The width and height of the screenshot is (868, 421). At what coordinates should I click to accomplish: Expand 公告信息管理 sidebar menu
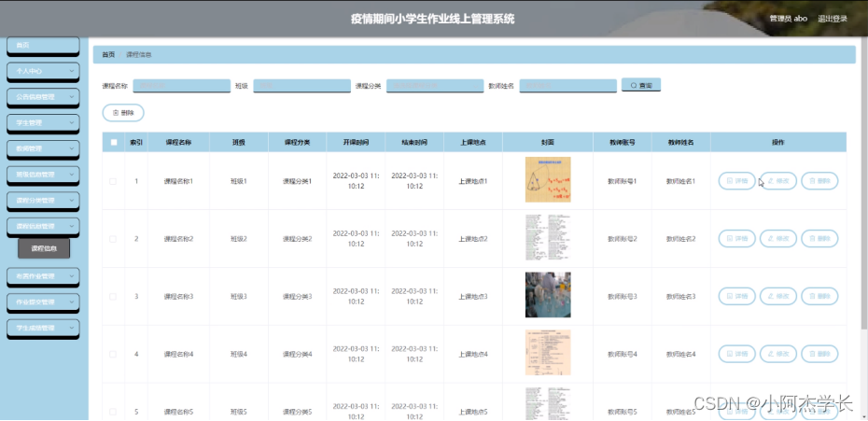point(43,97)
